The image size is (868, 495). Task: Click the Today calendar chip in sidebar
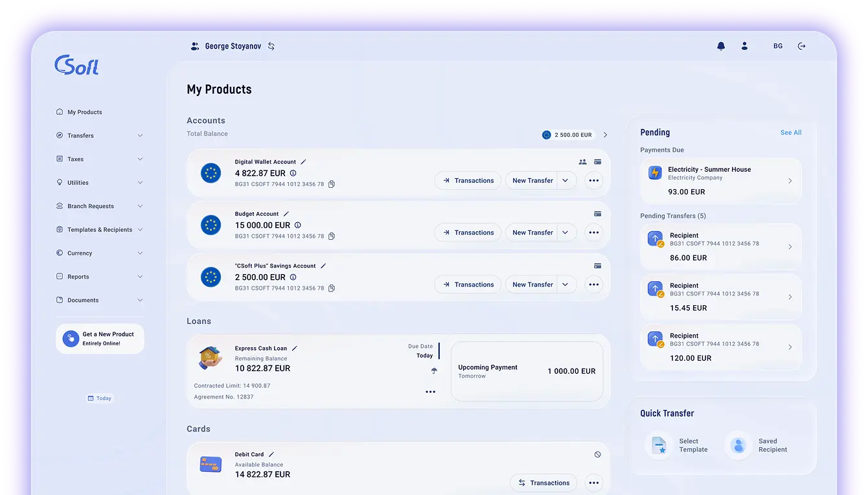100,398
